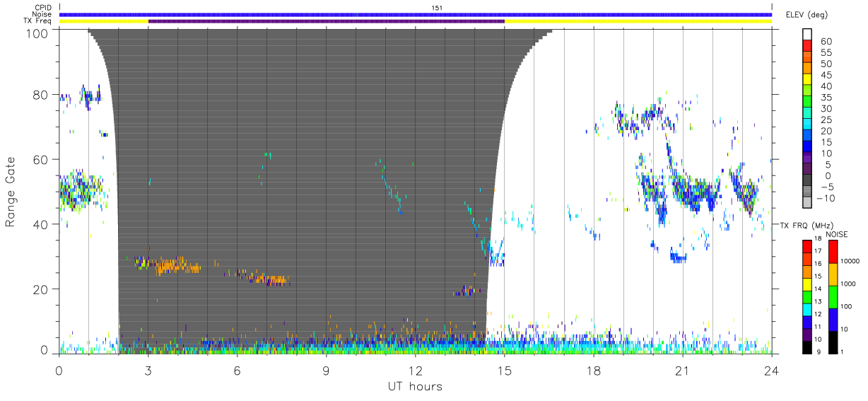Image resolution: width=868 pixels, height=401 pixels.
Task: Click the purple segment of TX Freq strip
Action: coord(327,21)
